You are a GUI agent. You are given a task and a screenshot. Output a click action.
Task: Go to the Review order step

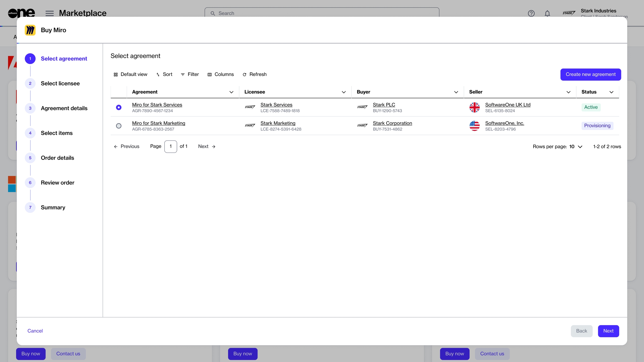58,183
